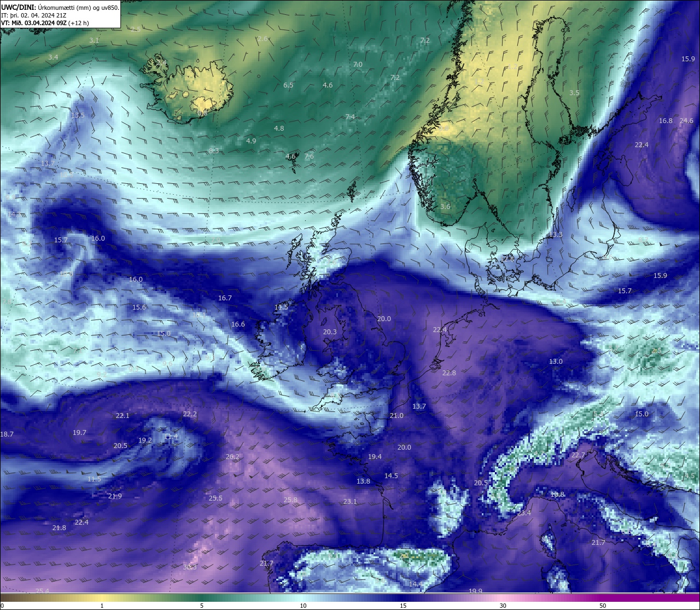The width and height of the screenshot is (700, 610).
Task: Click the 21.8 value label
Action: pyautogui.click(x=59, y=528)
